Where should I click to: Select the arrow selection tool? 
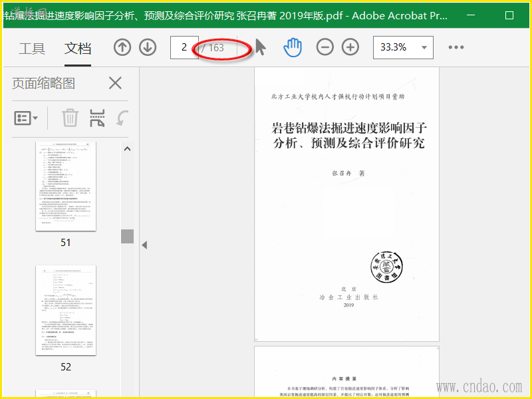click(260, 47)
